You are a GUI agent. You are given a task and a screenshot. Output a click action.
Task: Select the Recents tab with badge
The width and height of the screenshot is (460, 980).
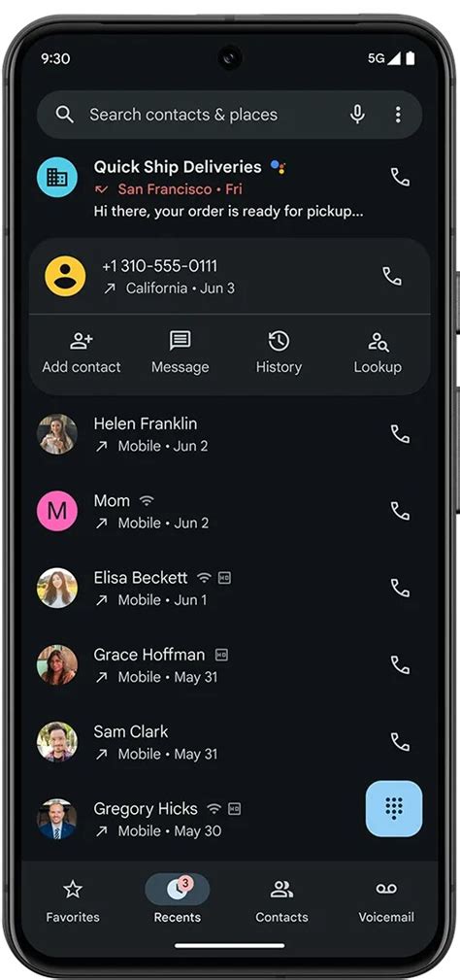[x=178, y=901]
